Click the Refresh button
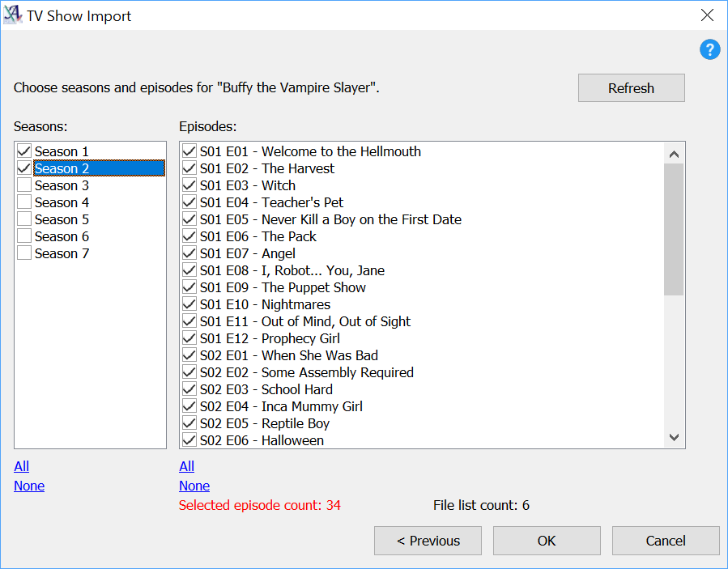Image resolution: width=728 pixels, height=569 pixels. coord(631,87)
